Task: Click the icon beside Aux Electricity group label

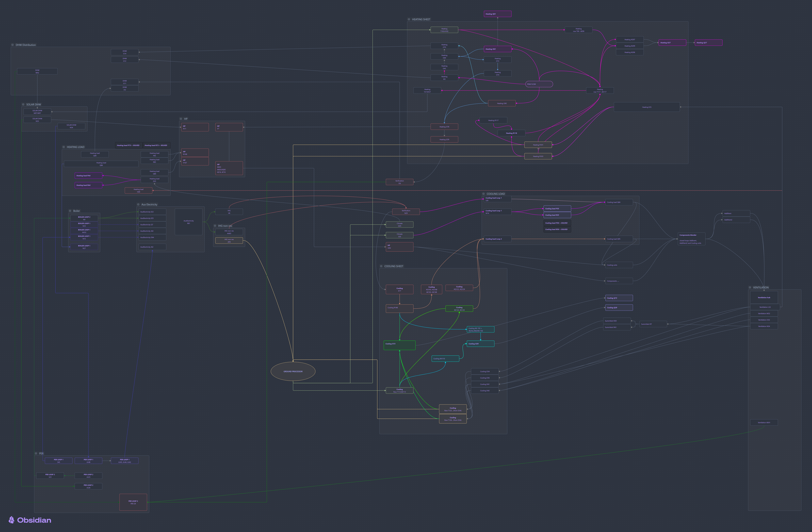Action: coord(138,205)
